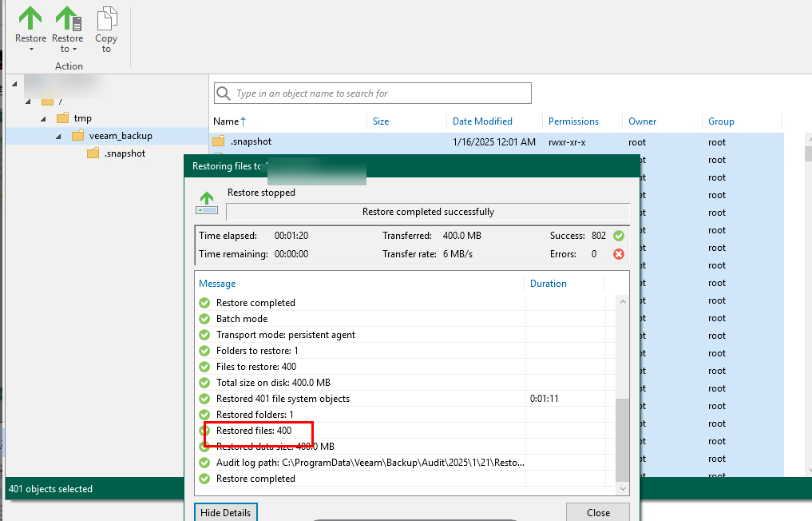Select the .snapshot folder in tree
This screenshot has height=521, width=812.
coord(124,153)
